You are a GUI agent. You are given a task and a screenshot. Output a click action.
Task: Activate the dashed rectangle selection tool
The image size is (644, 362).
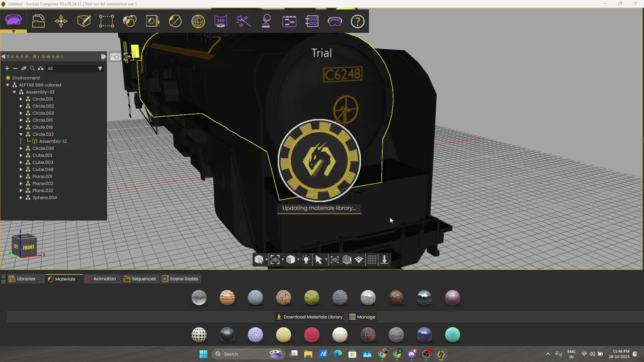point(107,21)
